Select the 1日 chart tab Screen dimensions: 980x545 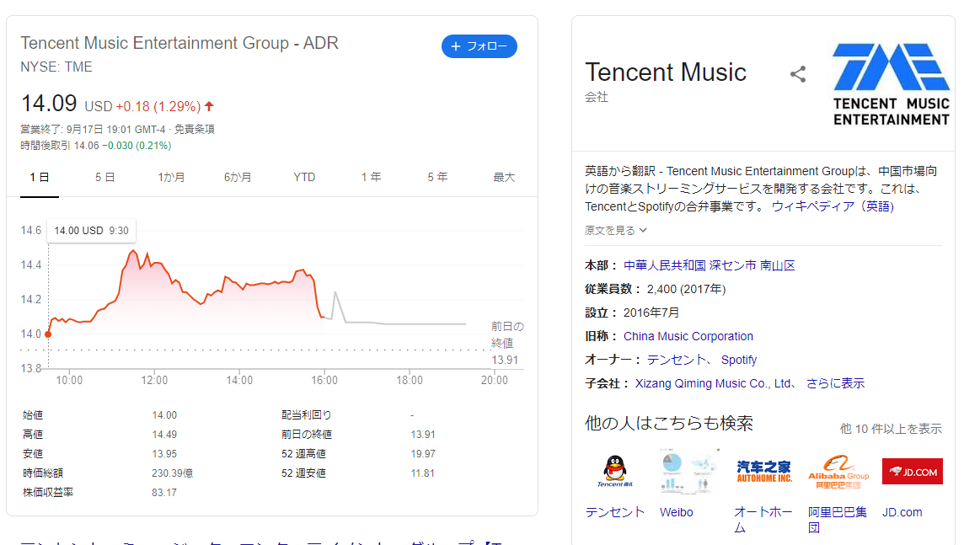[40, 178]
